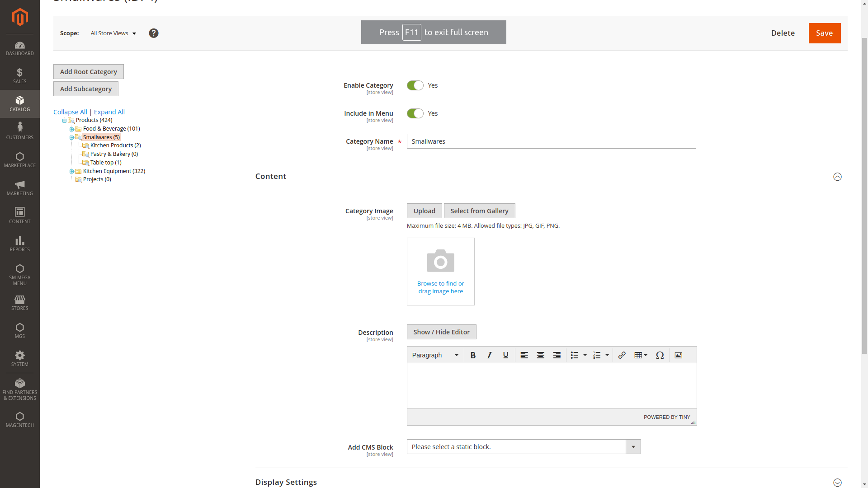Open the All Store Views scope dropdown
Viewport: 868px width, 488px height.
[113, 33]
